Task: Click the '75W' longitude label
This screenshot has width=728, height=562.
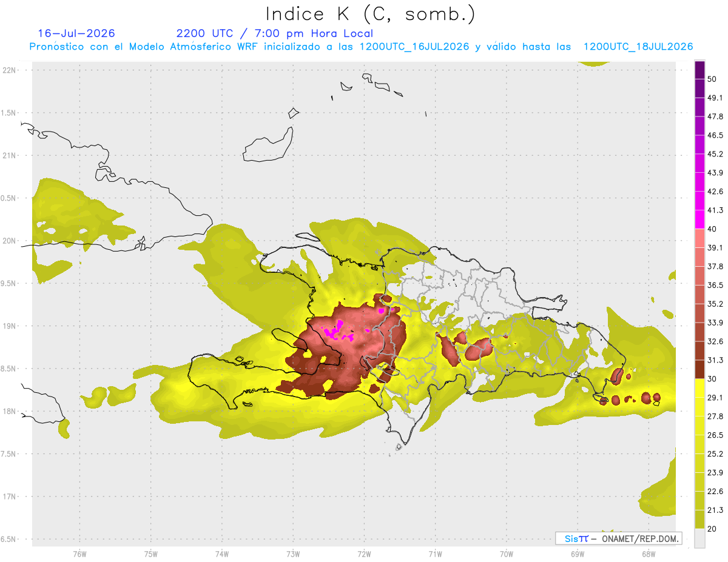Action: pos(151,554)
